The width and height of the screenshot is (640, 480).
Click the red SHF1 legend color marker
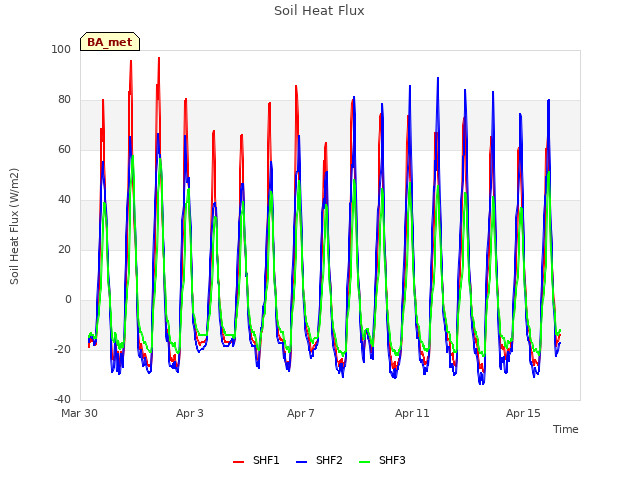pos(238,462)
